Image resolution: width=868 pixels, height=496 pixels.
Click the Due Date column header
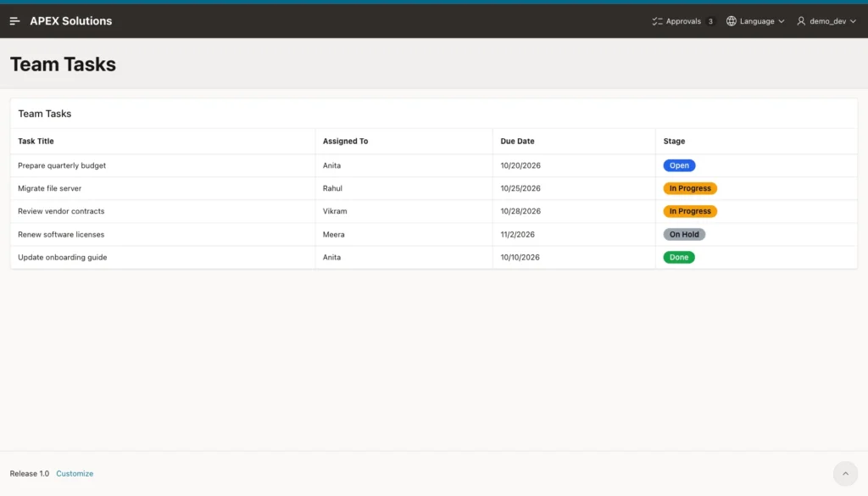click(x=518, y=141)
